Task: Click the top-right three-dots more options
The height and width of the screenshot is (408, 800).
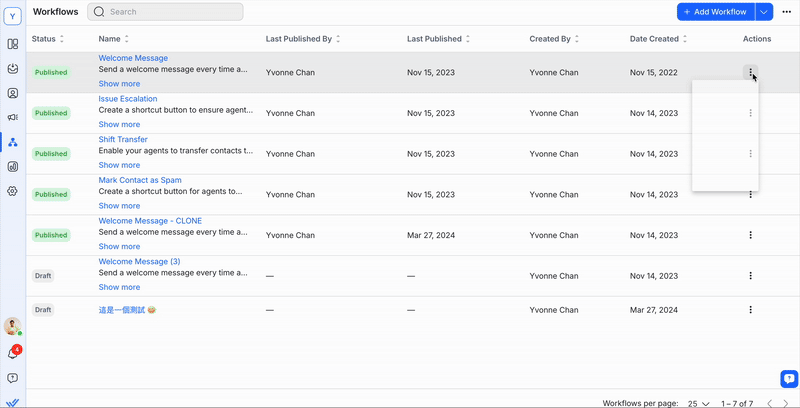Action: (x=787, y=12)
